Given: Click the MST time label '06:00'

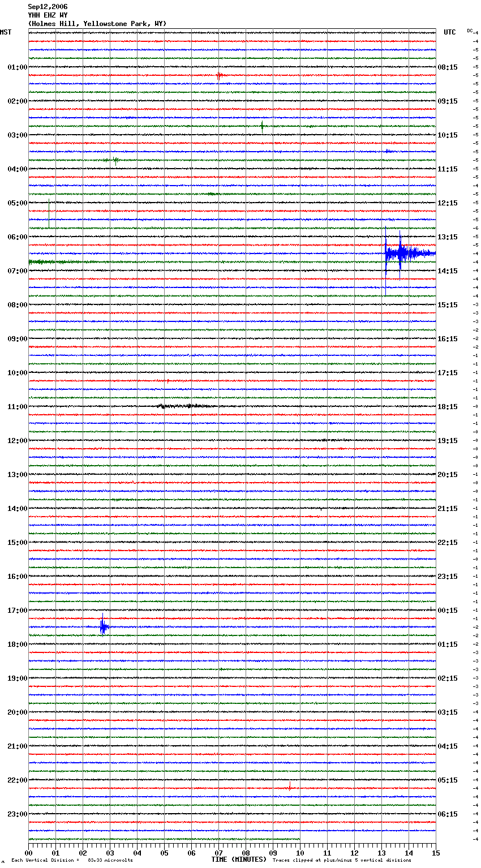Looking at the screenshot, I should [18, 237].
